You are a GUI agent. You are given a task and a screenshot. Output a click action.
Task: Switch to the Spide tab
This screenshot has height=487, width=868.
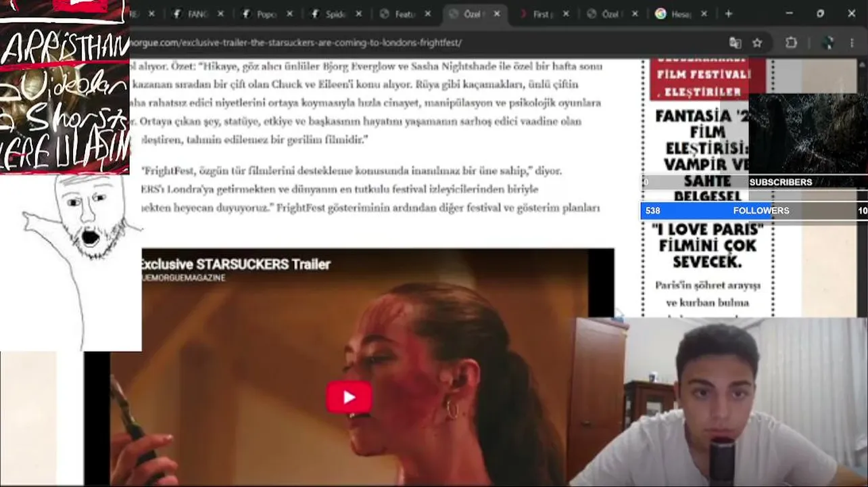(x=329, y=14)
